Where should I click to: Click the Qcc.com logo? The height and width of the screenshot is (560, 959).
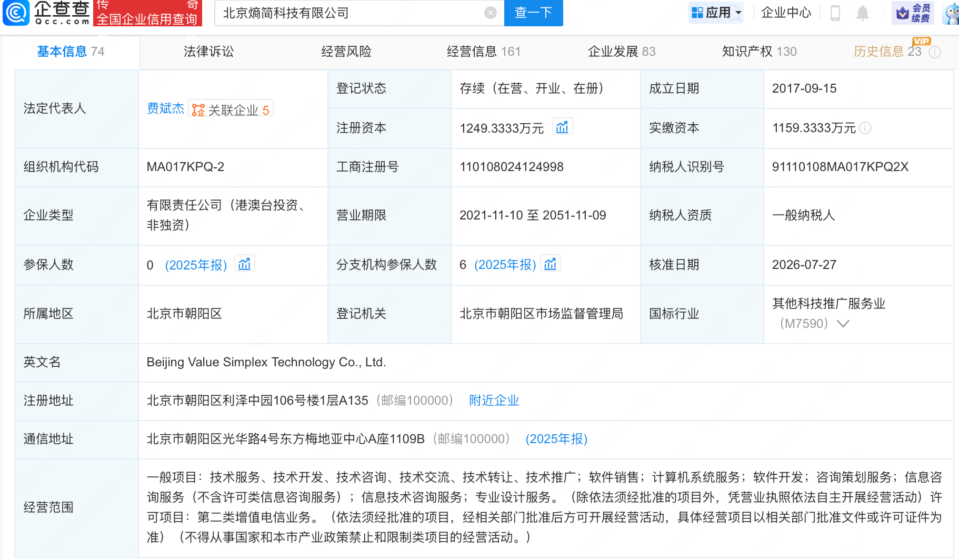click(x=46, y=13)
